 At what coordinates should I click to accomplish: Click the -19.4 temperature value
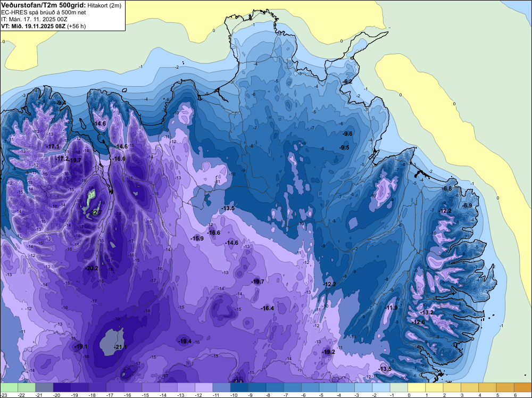[x=185, y=341]
